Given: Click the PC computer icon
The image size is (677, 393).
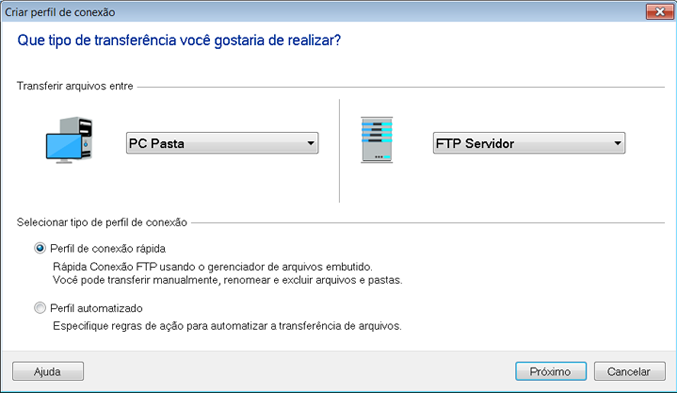Looking at the screenshot, I should coord(69,140).
